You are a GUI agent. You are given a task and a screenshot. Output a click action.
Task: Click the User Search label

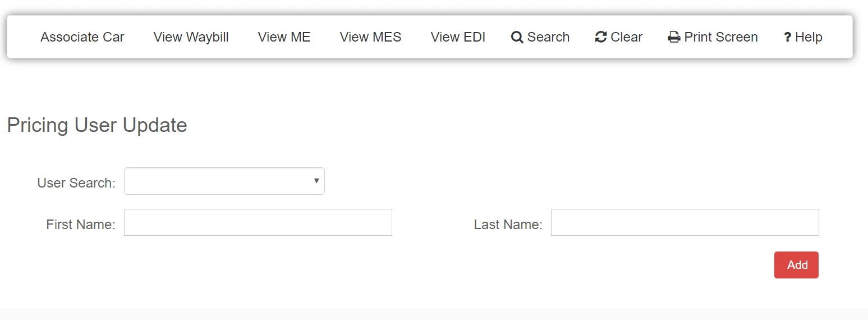[76, 183]
